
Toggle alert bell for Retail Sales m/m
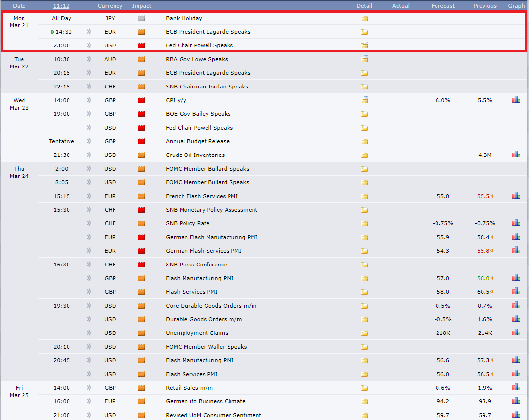tap(89, 388)
